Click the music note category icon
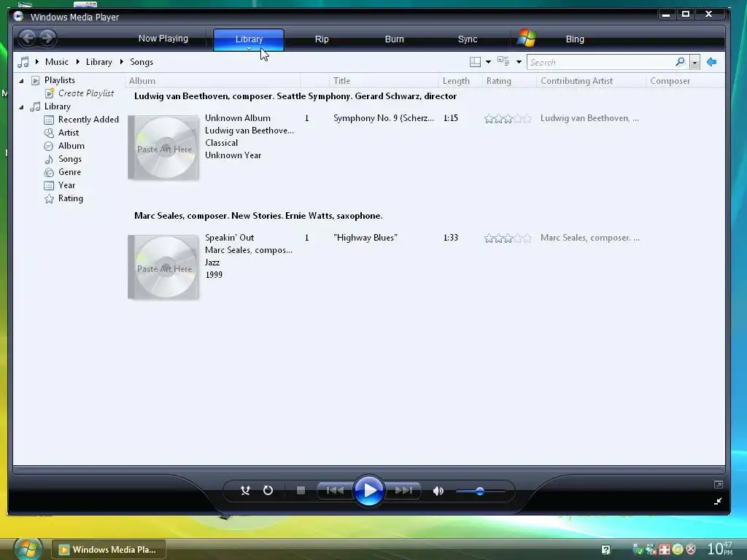The image size is (747, 560). [x=23, y=62]
